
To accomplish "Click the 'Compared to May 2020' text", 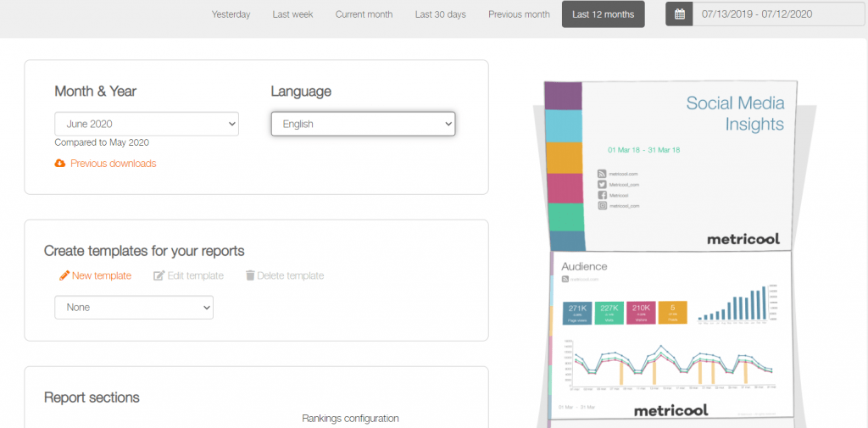I will 102,142.
